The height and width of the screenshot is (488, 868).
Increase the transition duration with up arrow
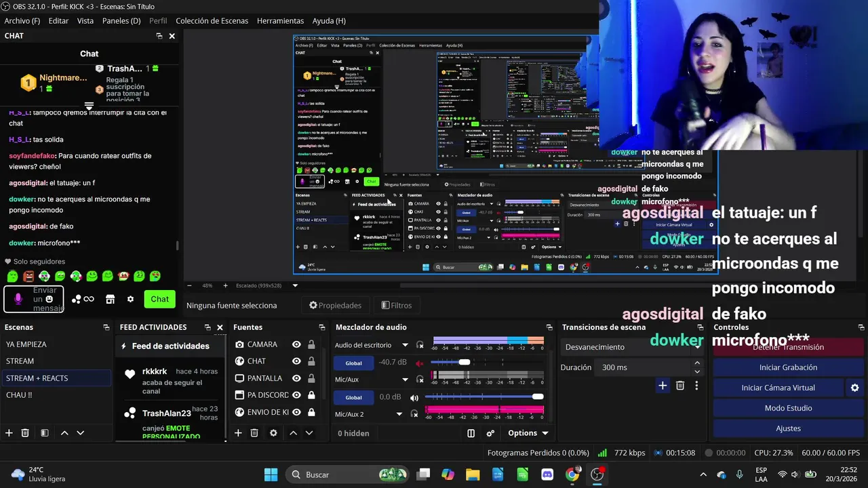click(x=696, y=363)
